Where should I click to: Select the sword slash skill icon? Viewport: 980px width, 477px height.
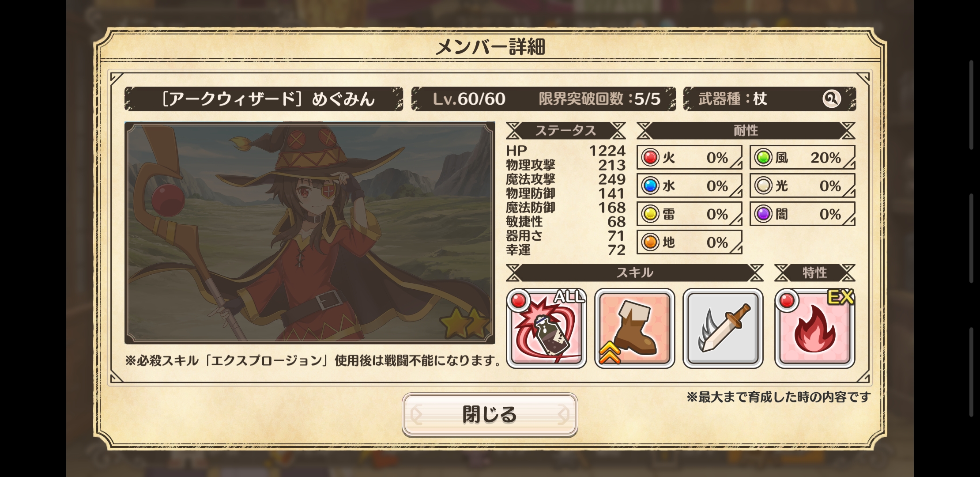tap(723, 328)
